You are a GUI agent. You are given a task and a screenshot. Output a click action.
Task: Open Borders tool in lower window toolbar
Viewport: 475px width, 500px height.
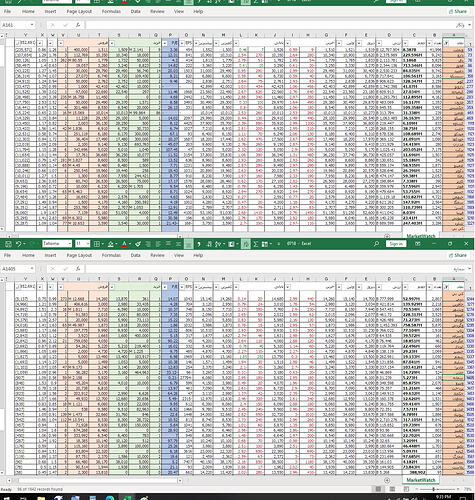coord(97,244)
